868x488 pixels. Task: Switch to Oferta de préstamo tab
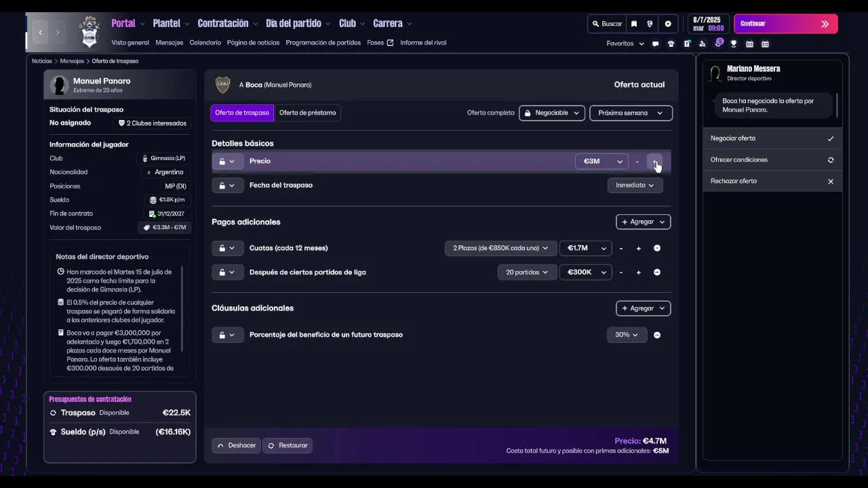307,113
